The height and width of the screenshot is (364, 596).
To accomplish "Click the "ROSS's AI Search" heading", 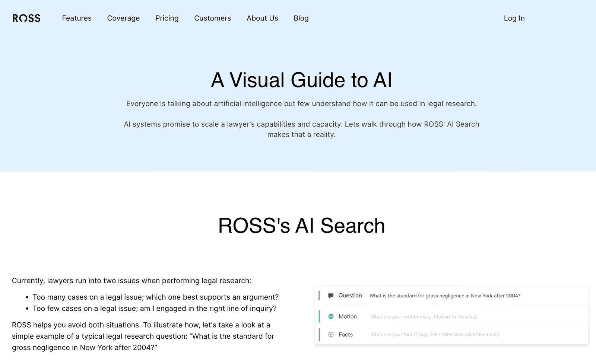I will (301, 226).
